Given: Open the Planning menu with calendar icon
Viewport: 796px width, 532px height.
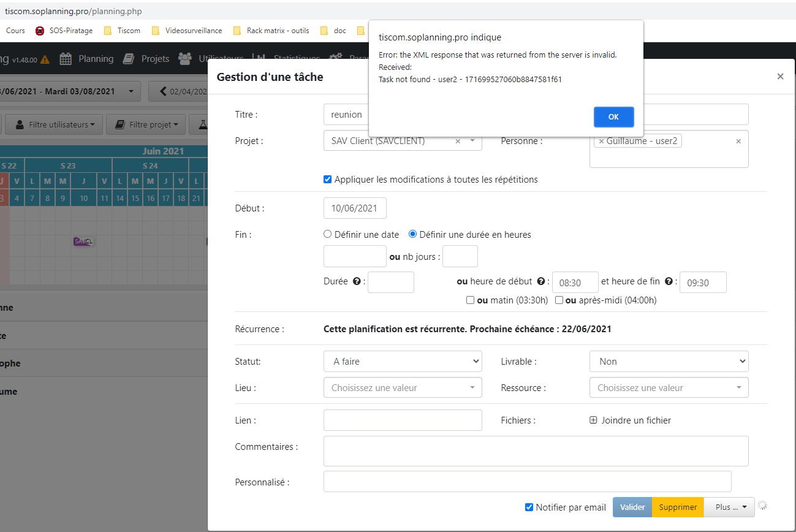Looking at the screenshot, I should pyautogui.click(x=86, y=59).
